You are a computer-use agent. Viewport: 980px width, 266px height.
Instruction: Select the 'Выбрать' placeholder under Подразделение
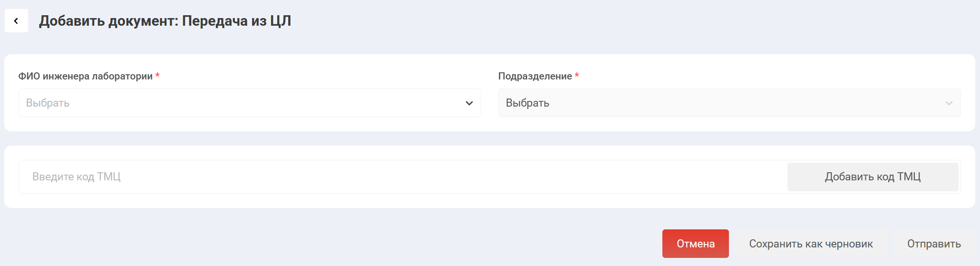(527, 103)
